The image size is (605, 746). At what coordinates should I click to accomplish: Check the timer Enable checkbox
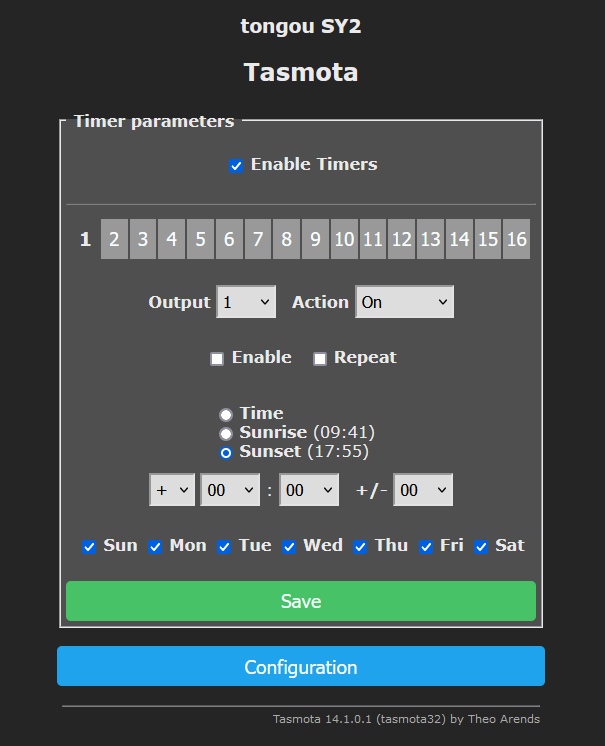217,358
